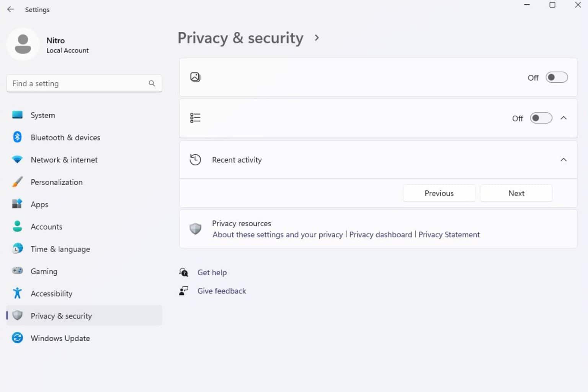
Task: Click inside the Find a setting box
Action: 77,83
